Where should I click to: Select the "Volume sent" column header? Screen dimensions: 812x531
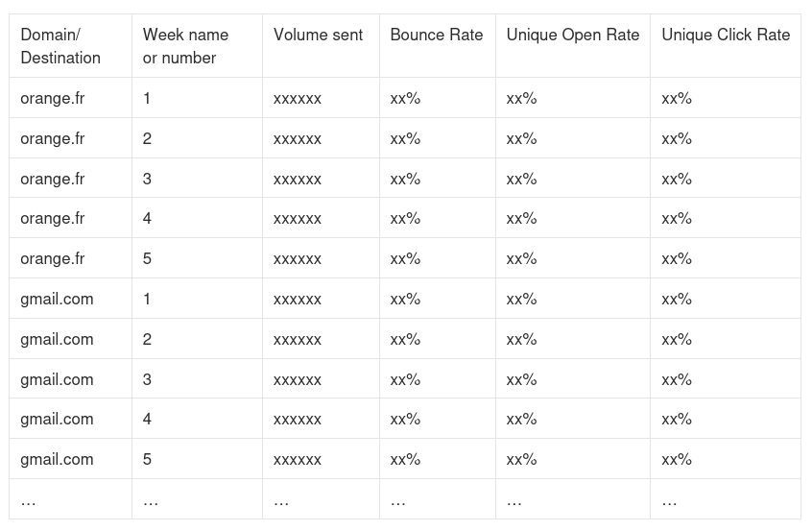[x=318, y=35]
